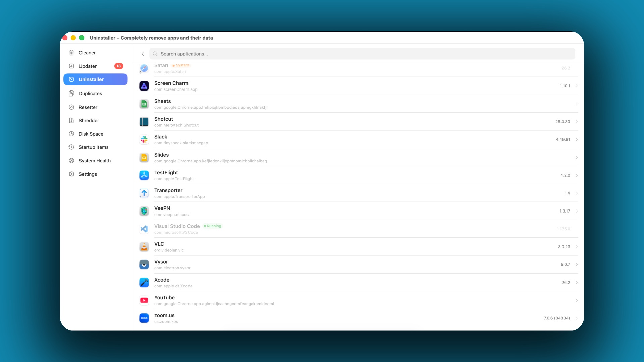
Task: Click the Visual Studio Code app icon
Action: (x=144, y=229)
